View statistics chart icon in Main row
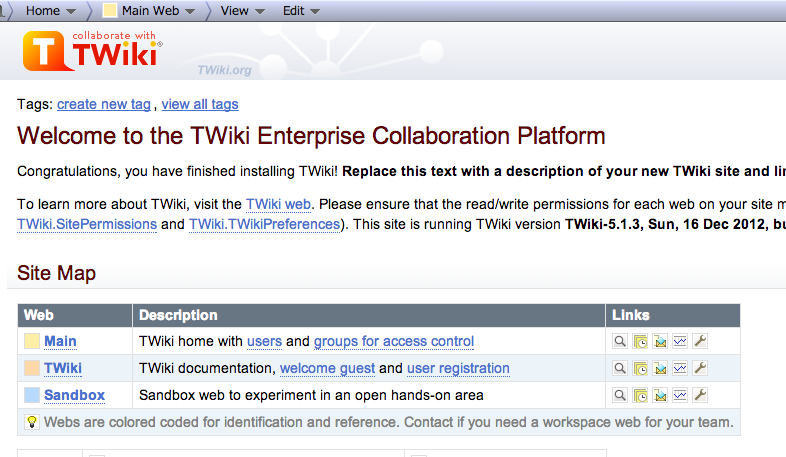This screenshot has height=457, width=786. [680, 341]
